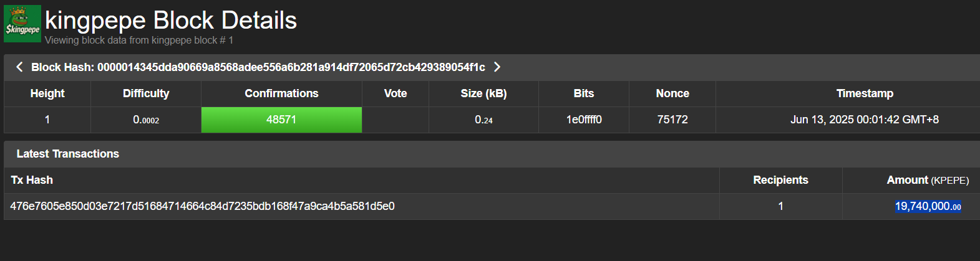Screen dimensions: 980x261
Task: Go to previous block with left chevron
Action: (x=19, y=67)
